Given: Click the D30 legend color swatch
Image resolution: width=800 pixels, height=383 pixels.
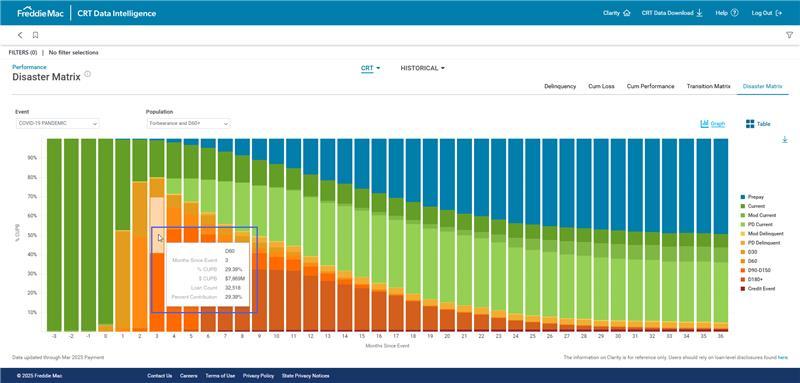Looking at the screenshot, I should tap(742, 252).
